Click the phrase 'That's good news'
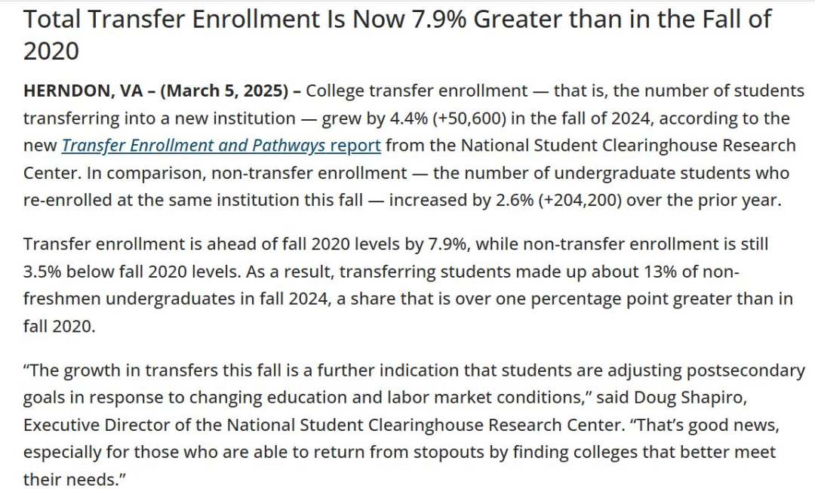 tap(704, 425)
